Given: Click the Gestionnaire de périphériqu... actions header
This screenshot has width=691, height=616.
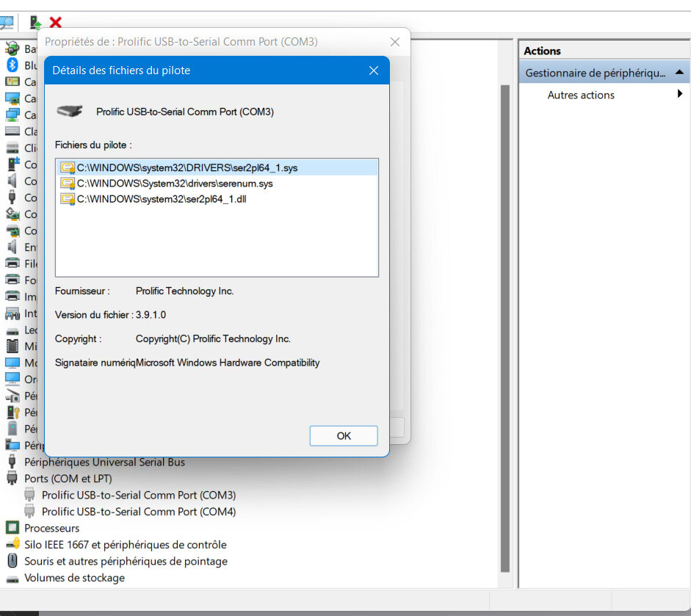Looking at the screenshot, I should (x=604, y=72).
